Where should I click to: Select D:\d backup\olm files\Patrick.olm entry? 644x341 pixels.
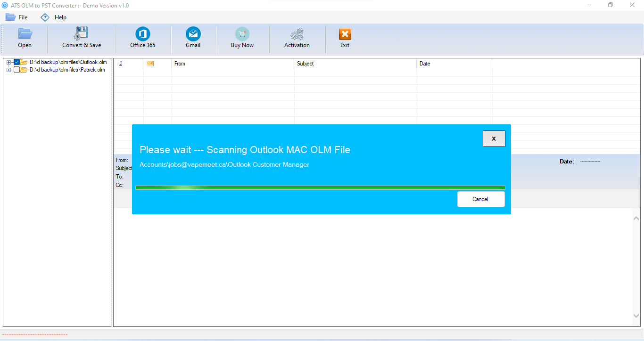tap(67, 70)
